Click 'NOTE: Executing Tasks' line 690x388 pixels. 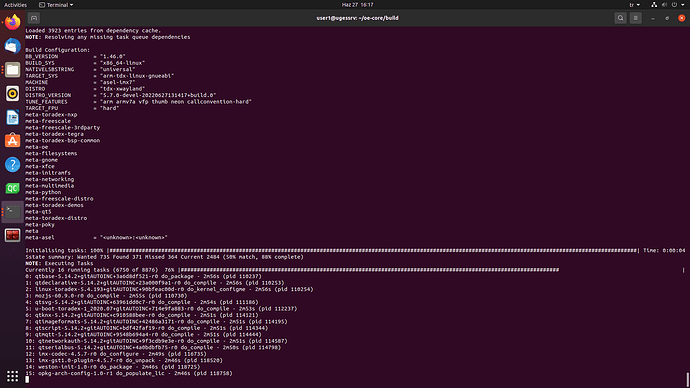click(59, 264)
